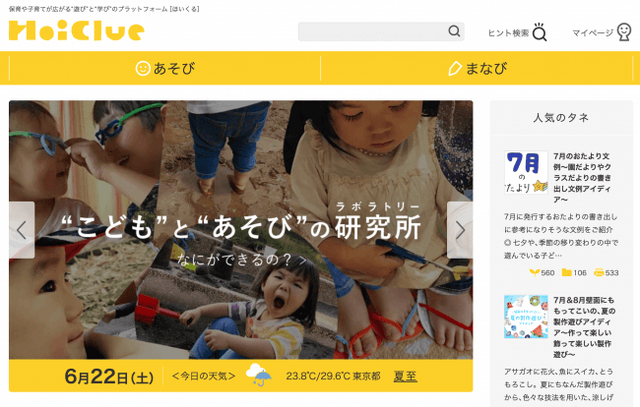Click the rainy weather umbrella icon
This screenshot has height=407, width=640.
[x=259, y=375]
